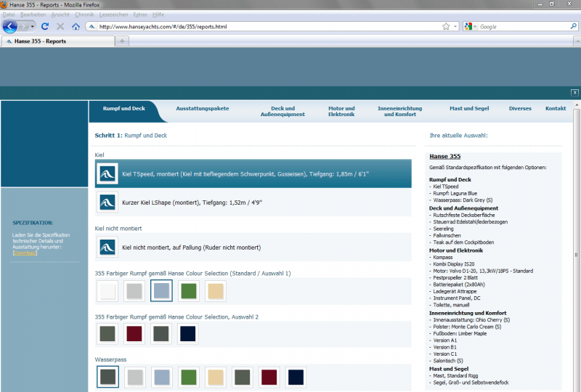
Task: Open the Ansicht menu
Action: tap(60, 15)
